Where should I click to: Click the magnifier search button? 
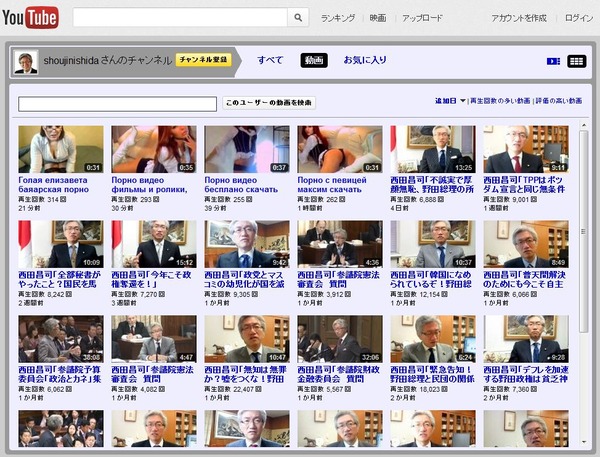point(298,18)
